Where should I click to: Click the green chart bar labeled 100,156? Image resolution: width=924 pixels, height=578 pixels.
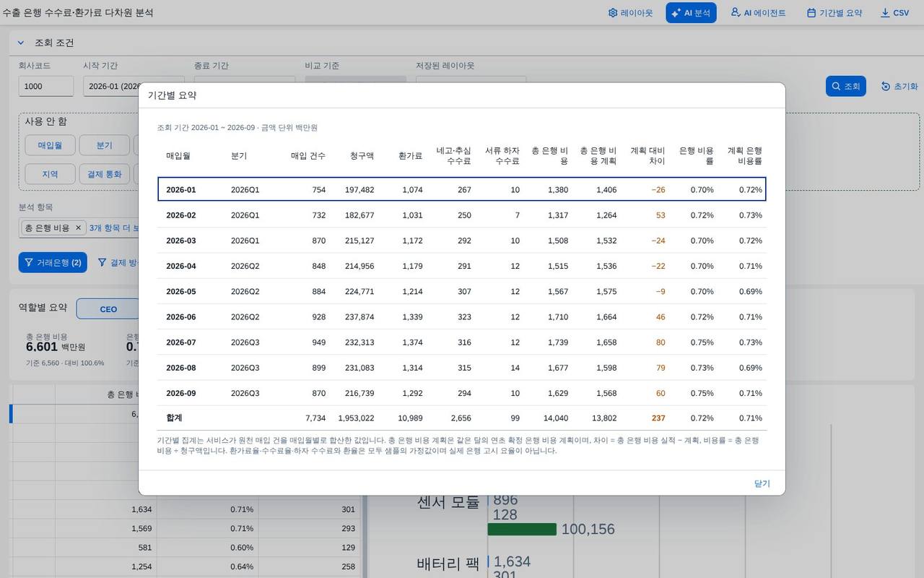click(x=522, y=530)
